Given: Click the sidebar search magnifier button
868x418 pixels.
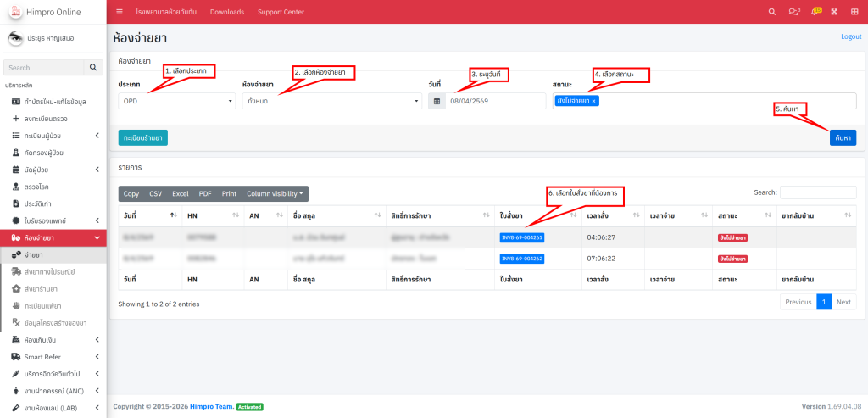Looking at the screenshot, I should coord(93,68).
